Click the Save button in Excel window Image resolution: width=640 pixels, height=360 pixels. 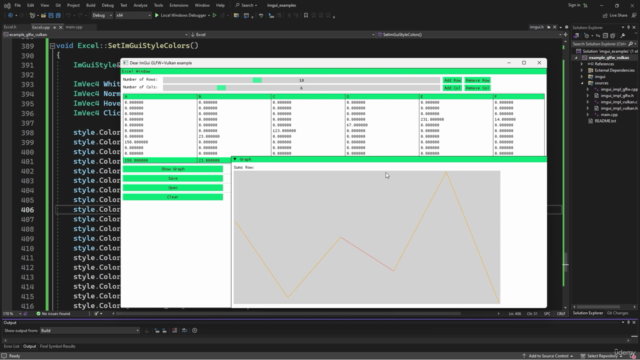(x=173, y=178)
